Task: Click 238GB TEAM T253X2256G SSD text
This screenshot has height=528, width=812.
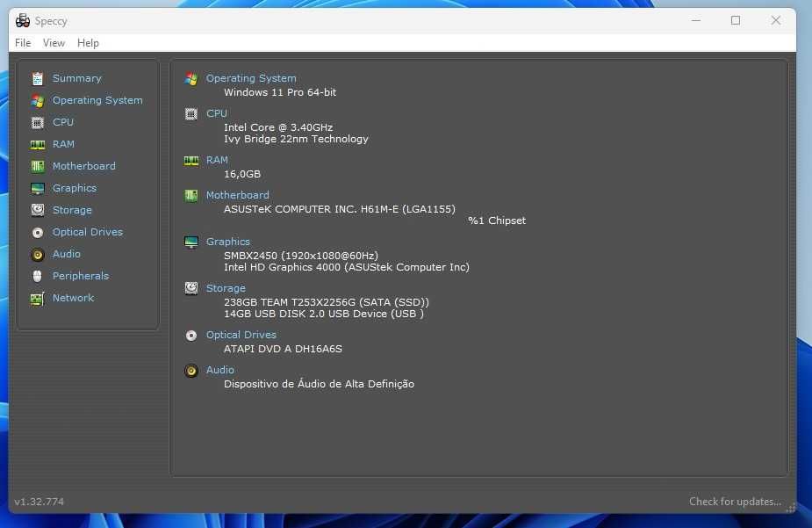Action: tap(327, 302)
